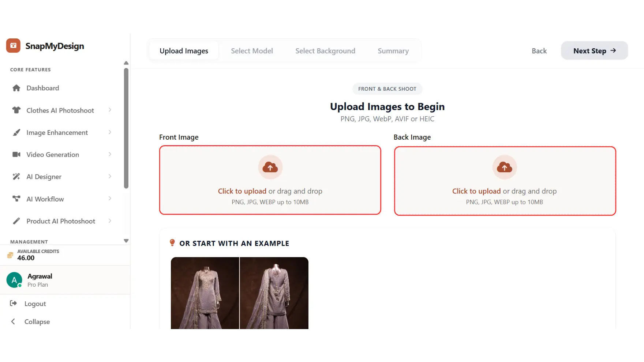Click the Logout door icon

[x=14, y=303]
